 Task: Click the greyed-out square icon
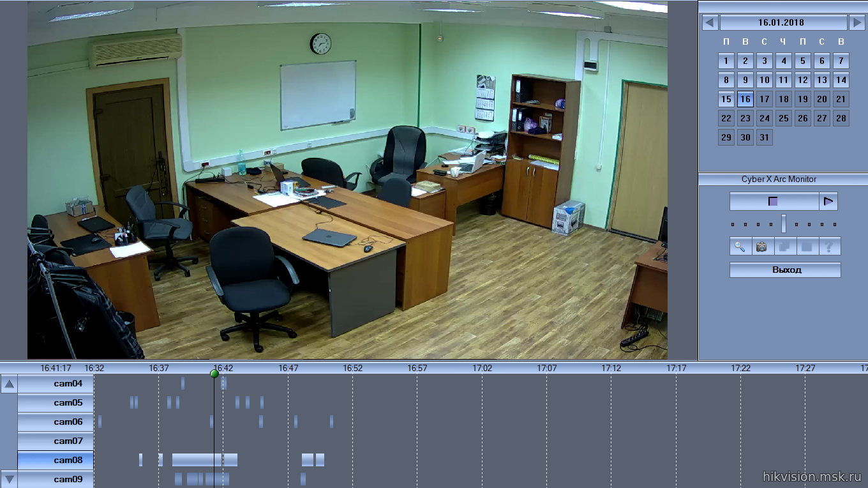point(807,247)
